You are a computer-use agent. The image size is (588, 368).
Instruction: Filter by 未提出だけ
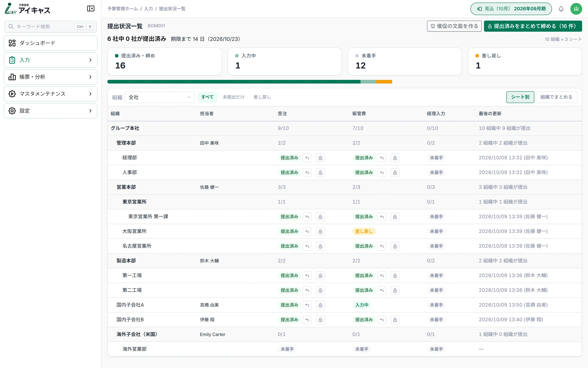pyautogui.click(x=234, y=97)
